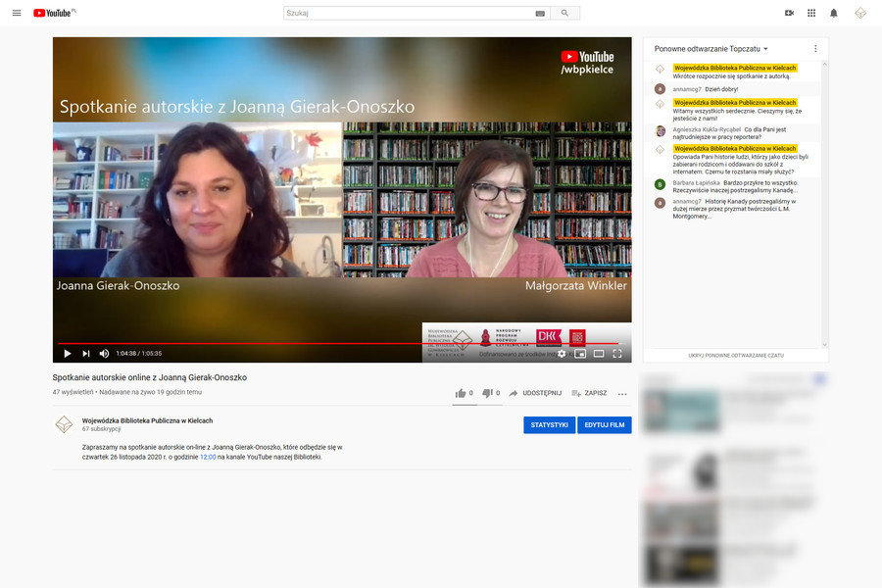Open the chat replay mode dropdown
The width and height of the screenshot is (882, 588).
(x=711, y=49)
